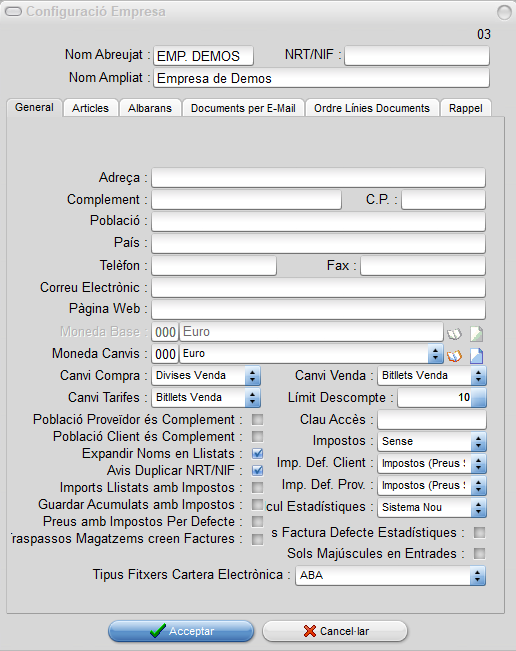Enable Imports Llistats amb Impostos

(257, 487)
